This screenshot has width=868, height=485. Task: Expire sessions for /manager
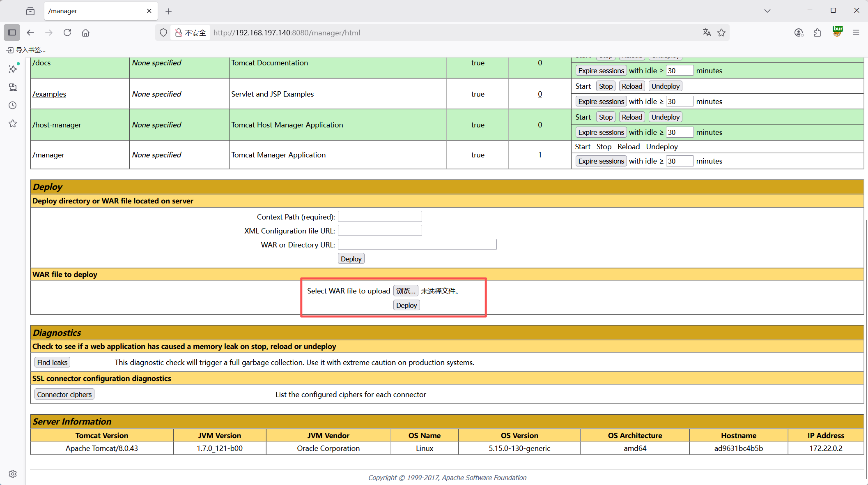click(601, 161)
